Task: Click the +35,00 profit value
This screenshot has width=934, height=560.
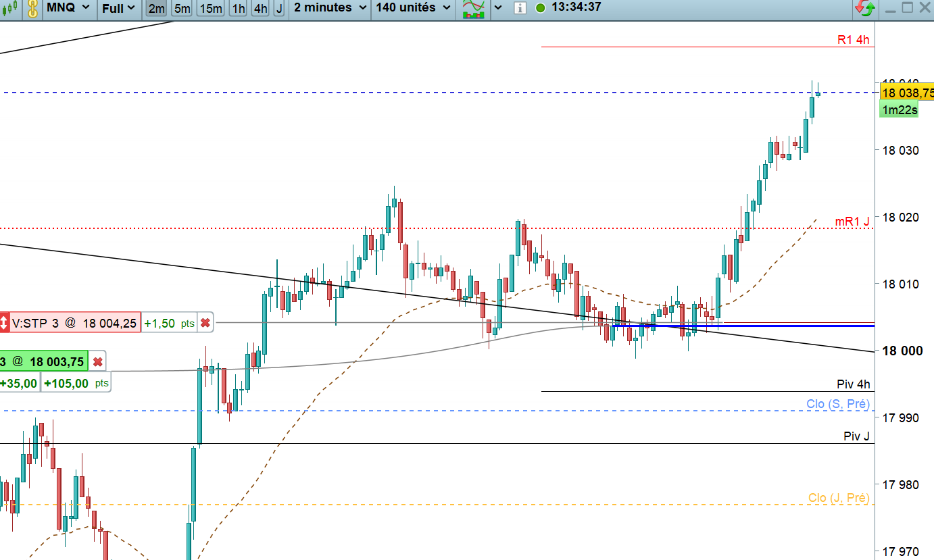Action: coord(20,383)
